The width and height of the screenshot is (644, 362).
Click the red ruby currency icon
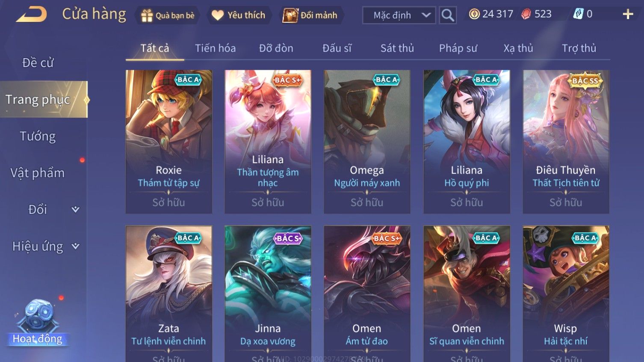pyautogui.click(x=526, y=14)
